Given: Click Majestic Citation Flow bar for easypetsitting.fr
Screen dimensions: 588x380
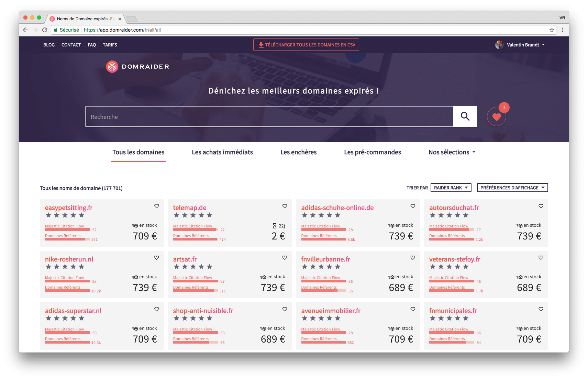Looking at the screenshot, I should pyautogui.click(x=68, y=230).
